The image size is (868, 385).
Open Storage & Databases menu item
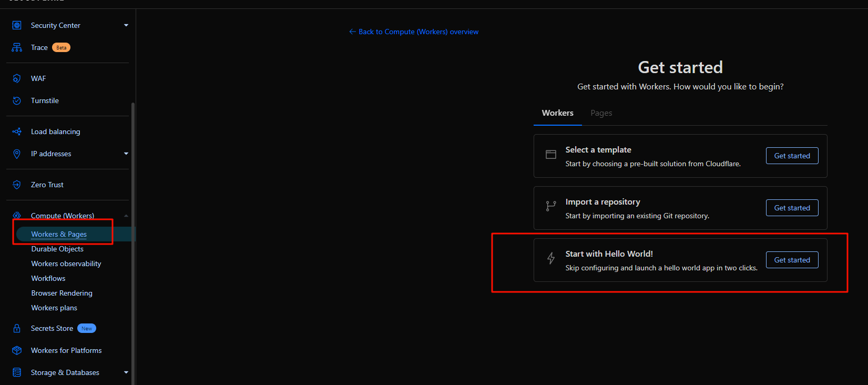tap(65, 372)
